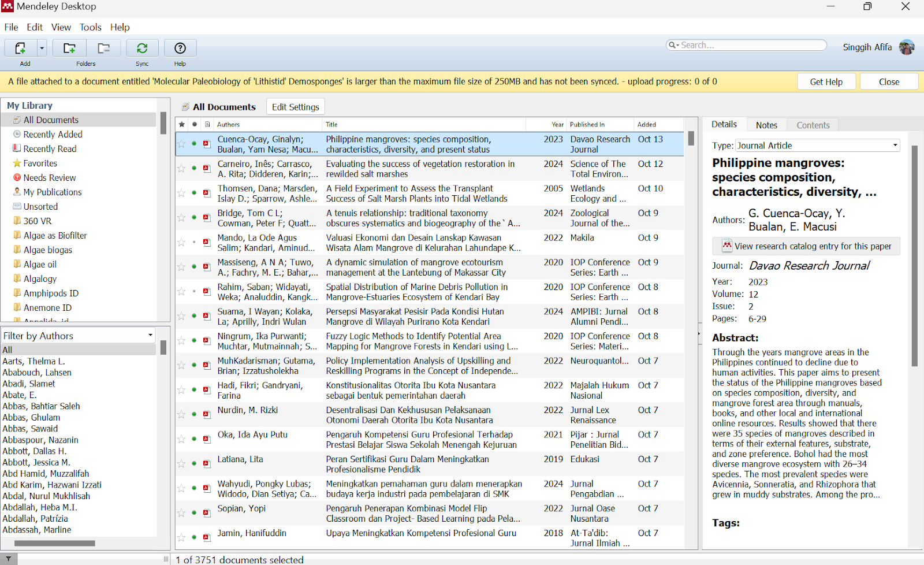924x565 pixels.
Task: Switch to the Contents tab
Action: click(x=813, y=125)
